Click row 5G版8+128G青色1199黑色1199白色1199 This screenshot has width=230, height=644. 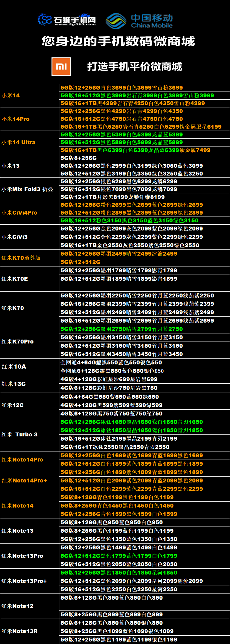coord(144,497)
